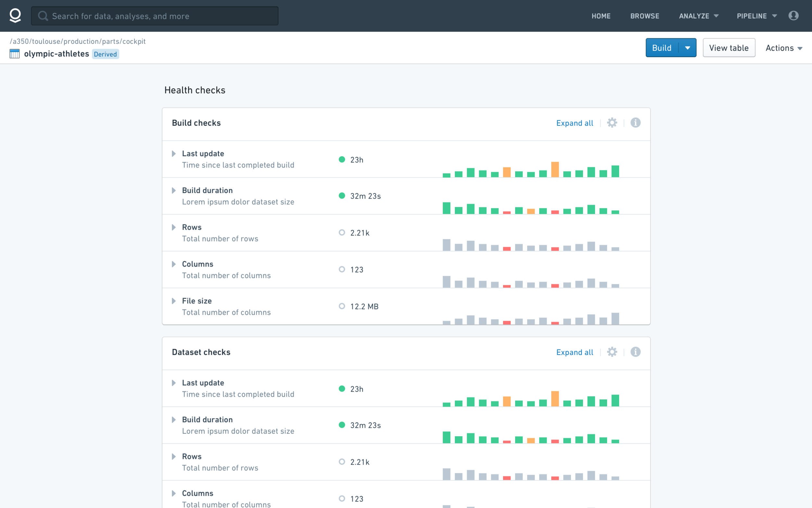Open Dataset checks settings gear

[x=612, y=352]
